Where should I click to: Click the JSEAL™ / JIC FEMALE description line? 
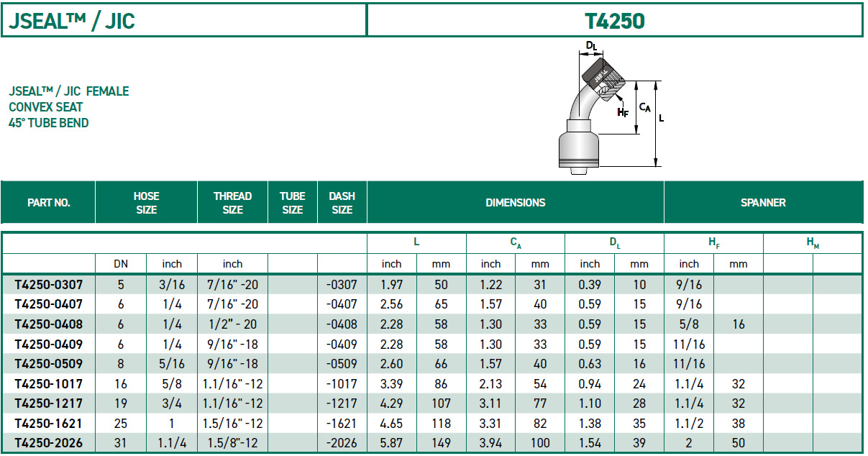pyautogui.click(x=69, y=91)
